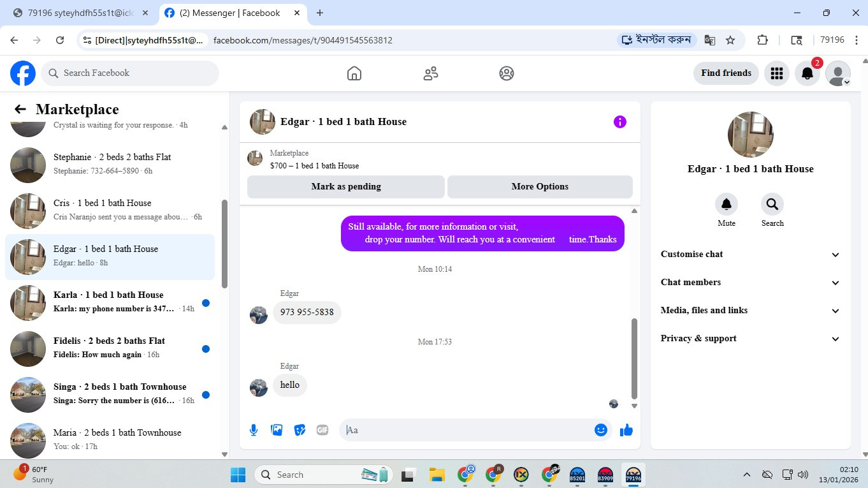Open the Groups icon in the top navigation
Screen dimensions: 868x488
507,73
